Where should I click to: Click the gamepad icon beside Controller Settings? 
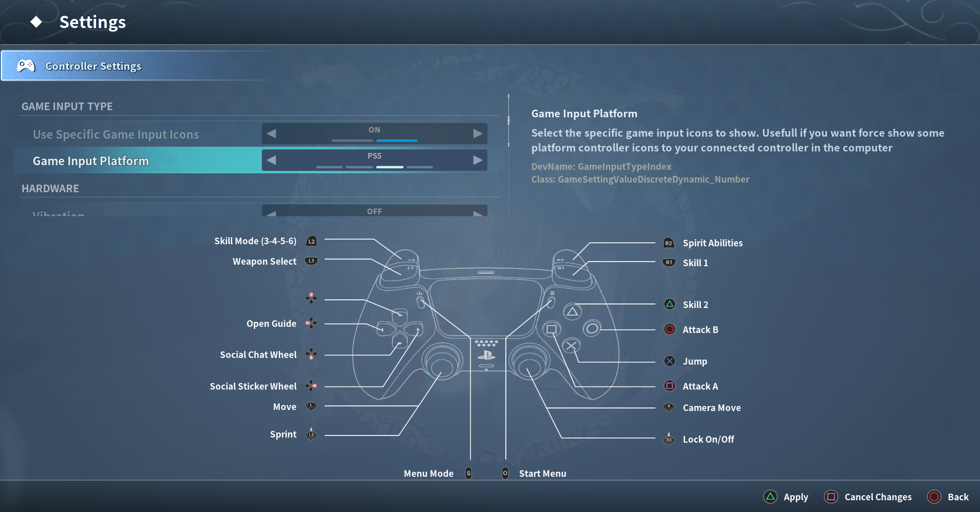pyautogui.click(x=25, y=65)
